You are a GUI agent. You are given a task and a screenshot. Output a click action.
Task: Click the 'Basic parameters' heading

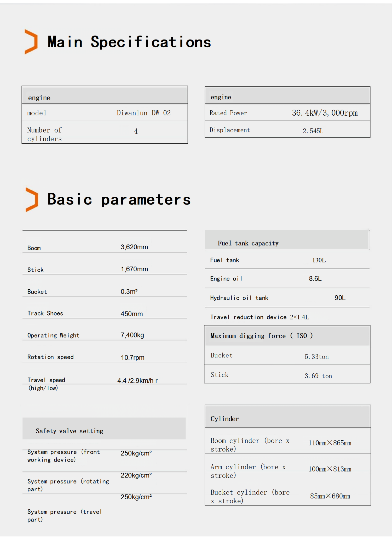click(x=119, y=200)
